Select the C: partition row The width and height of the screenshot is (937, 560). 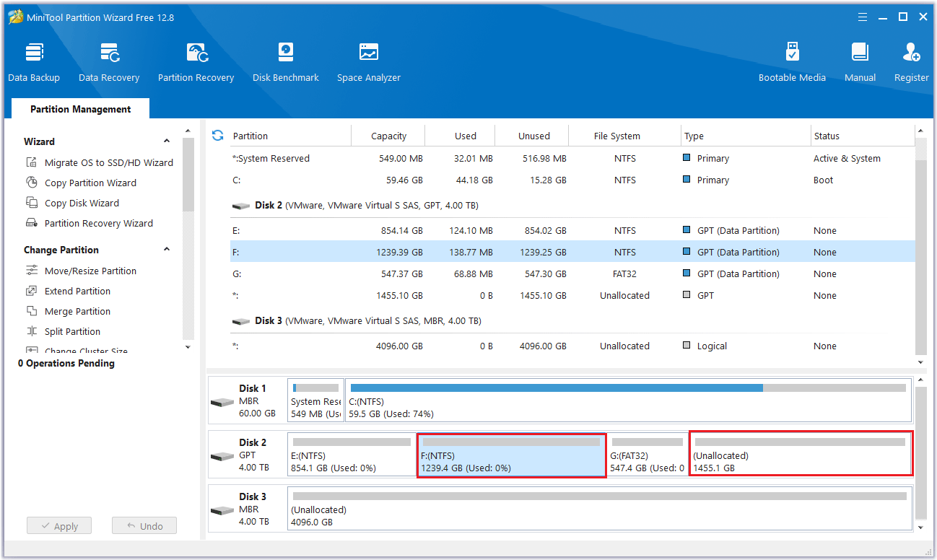[572, 180]
